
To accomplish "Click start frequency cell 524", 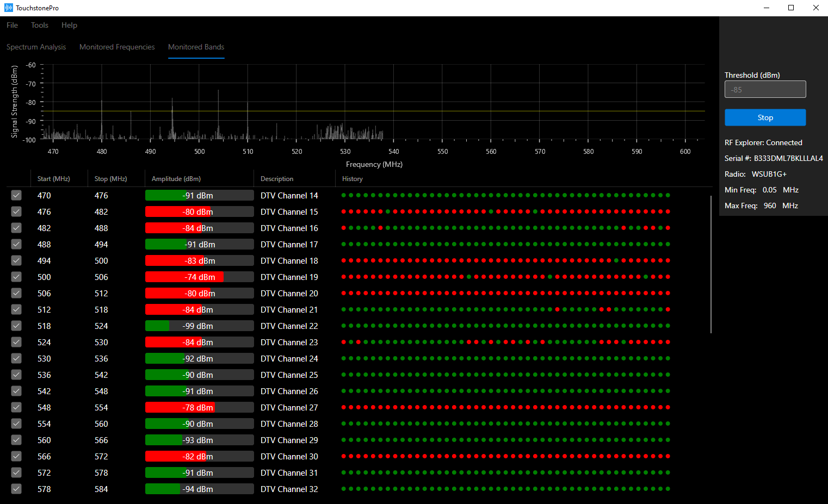I will pos(44,342).
